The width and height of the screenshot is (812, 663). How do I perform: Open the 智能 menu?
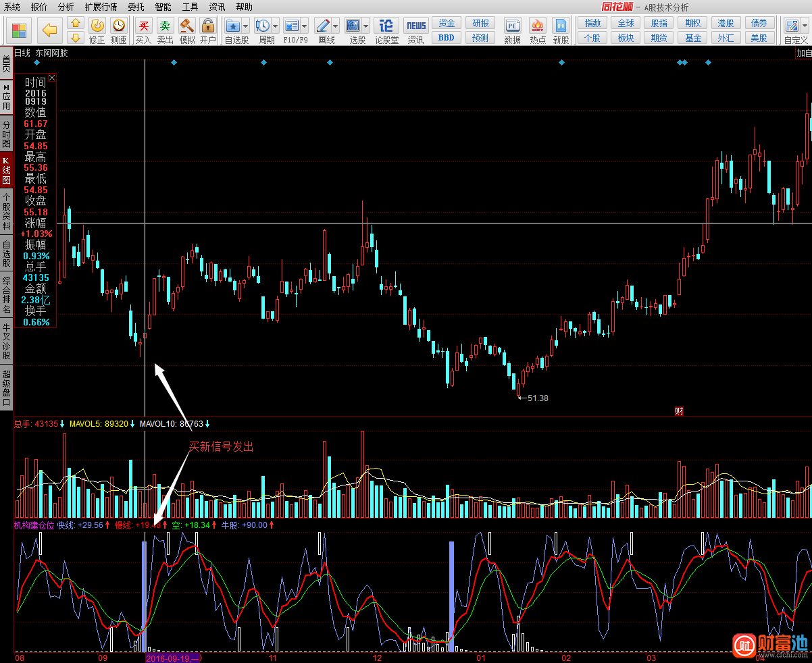click(163, 7)
